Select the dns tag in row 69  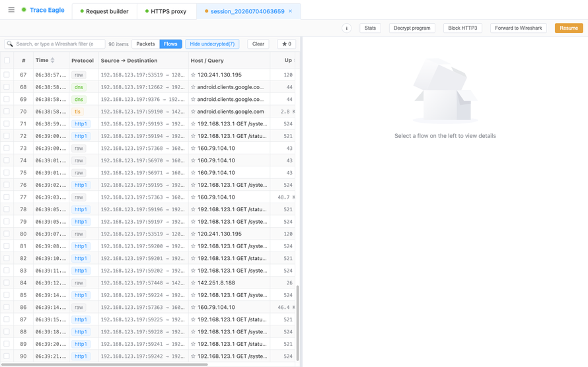(x=79, y=99)
